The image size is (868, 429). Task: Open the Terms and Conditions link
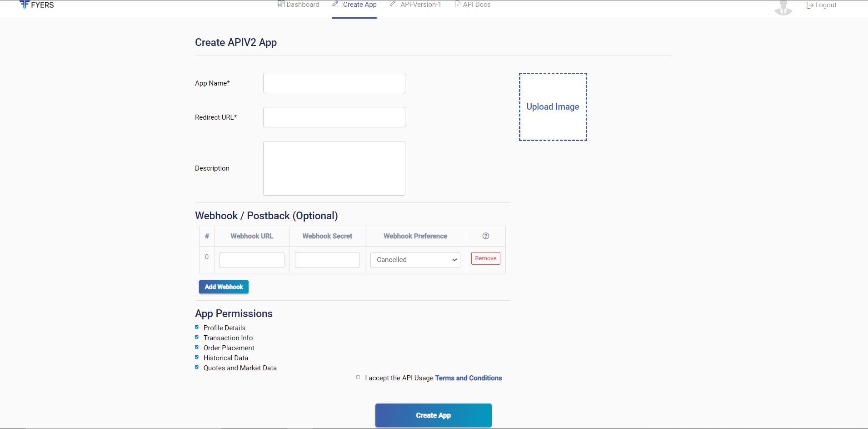(x=468, y=378)
